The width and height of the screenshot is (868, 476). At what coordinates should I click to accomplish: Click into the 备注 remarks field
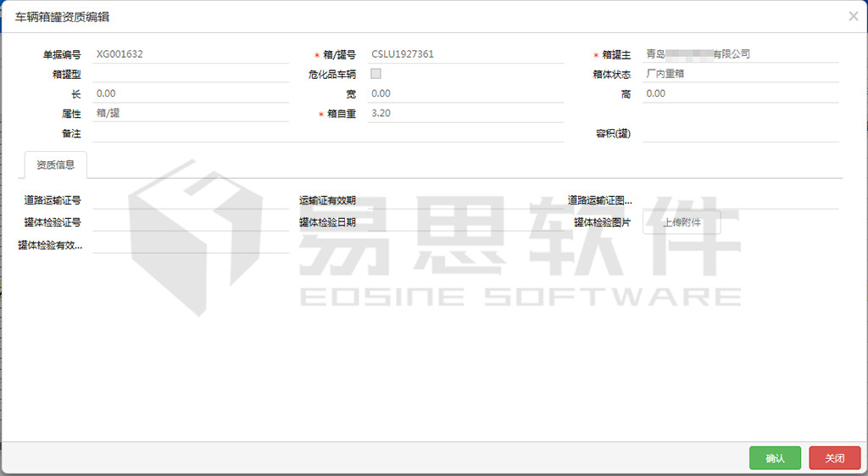pos(327,133)
